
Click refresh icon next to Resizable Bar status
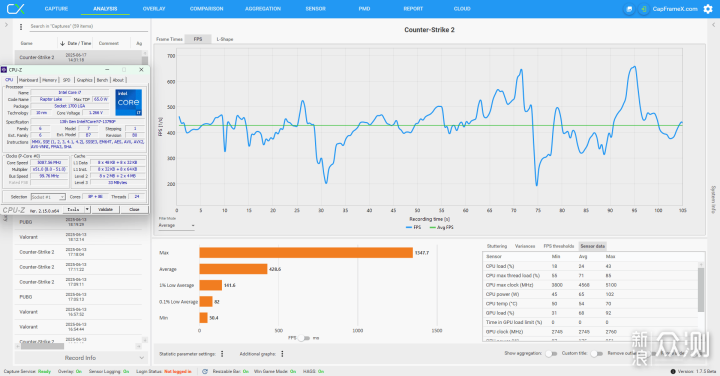pyautogui.click(x=205, y=371)
